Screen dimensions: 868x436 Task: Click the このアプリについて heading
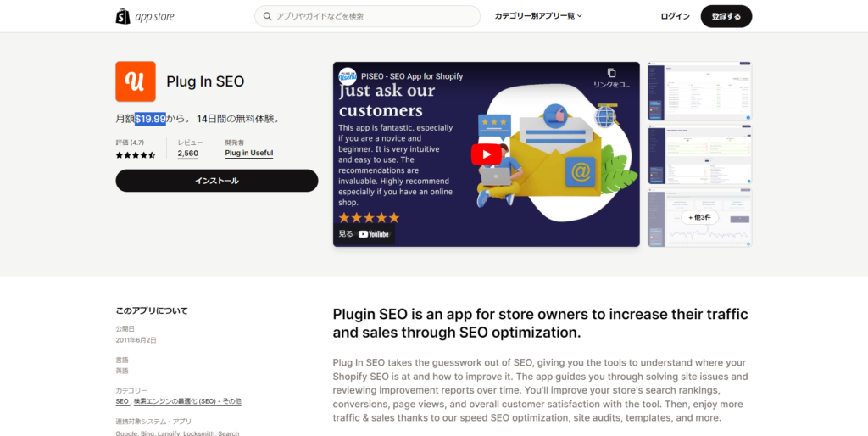click(x=152, y=310)
